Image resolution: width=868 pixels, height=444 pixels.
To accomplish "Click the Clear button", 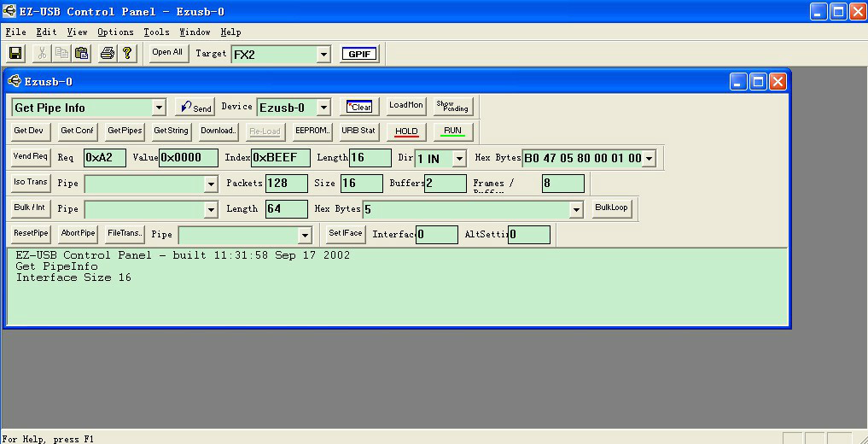I will [359, 107].
